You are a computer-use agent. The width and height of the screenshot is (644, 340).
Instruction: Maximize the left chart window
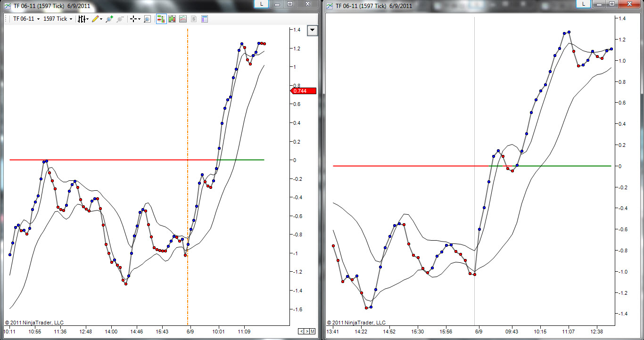[290, 4]
